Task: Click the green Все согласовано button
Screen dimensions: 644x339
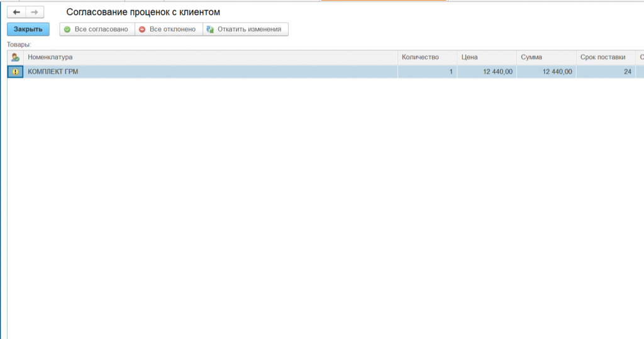Action: pos(97,30)
